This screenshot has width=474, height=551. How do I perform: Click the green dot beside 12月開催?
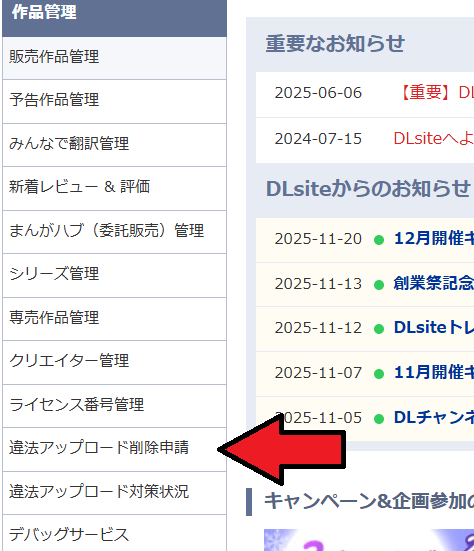(379, 240)
